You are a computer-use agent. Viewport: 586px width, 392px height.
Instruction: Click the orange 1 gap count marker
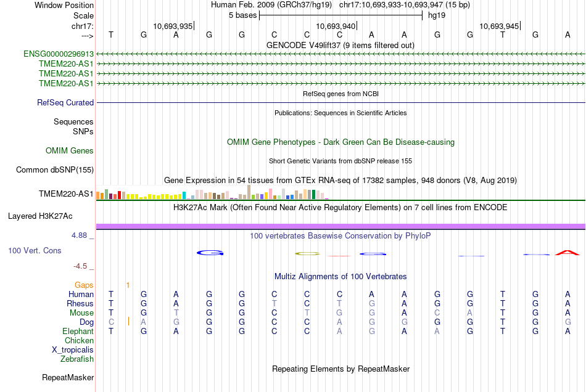click(128, 285)
